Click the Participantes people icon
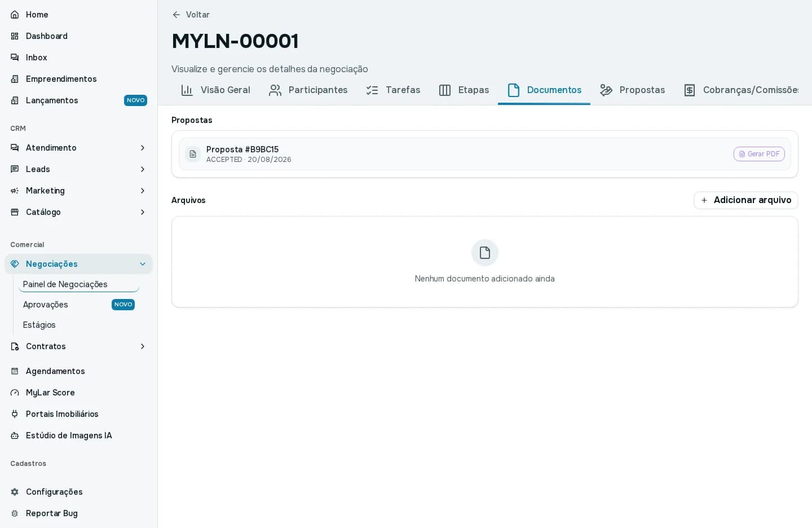 pyautogui.click(x=275, y=90)
